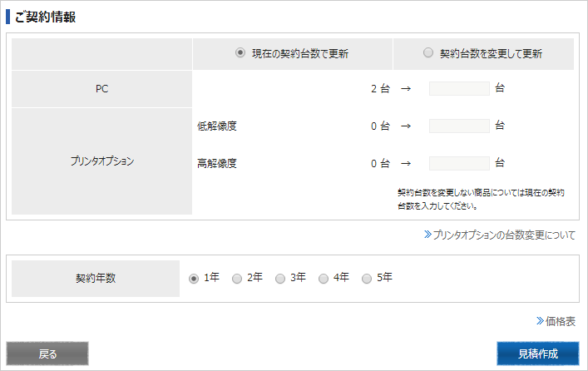588x371 pixels.
Task: Select the 4年 contract term radio
Action: point(324,279)
